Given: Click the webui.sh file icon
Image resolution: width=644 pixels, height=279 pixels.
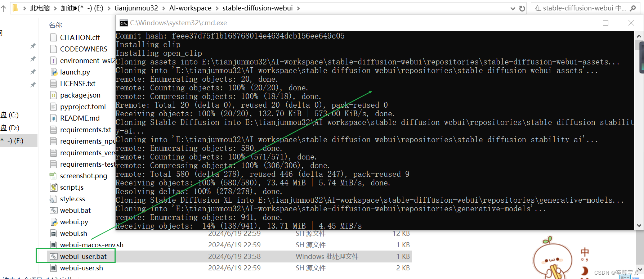Looking at the screenshot, I should [x=54, y=233].
